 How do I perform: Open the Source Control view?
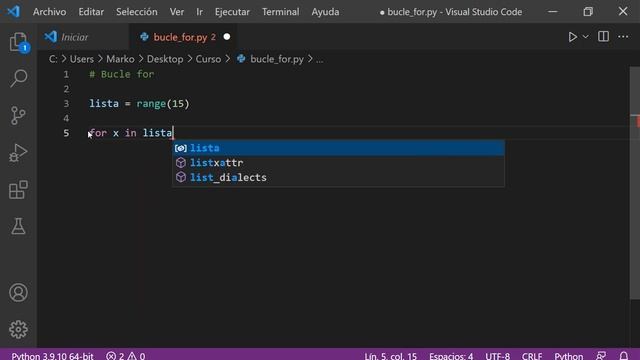[18, 116]
